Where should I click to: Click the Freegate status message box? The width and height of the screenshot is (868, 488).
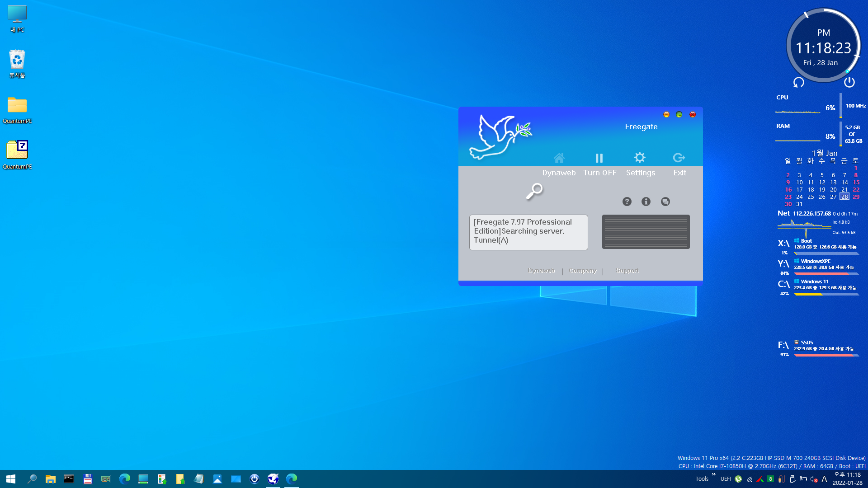tap(528, 232)
